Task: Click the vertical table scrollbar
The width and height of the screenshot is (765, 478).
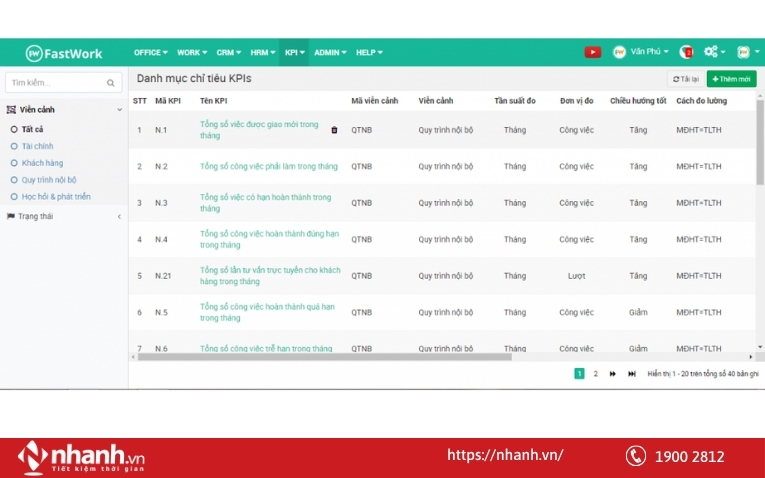Action: click(760, 142)
